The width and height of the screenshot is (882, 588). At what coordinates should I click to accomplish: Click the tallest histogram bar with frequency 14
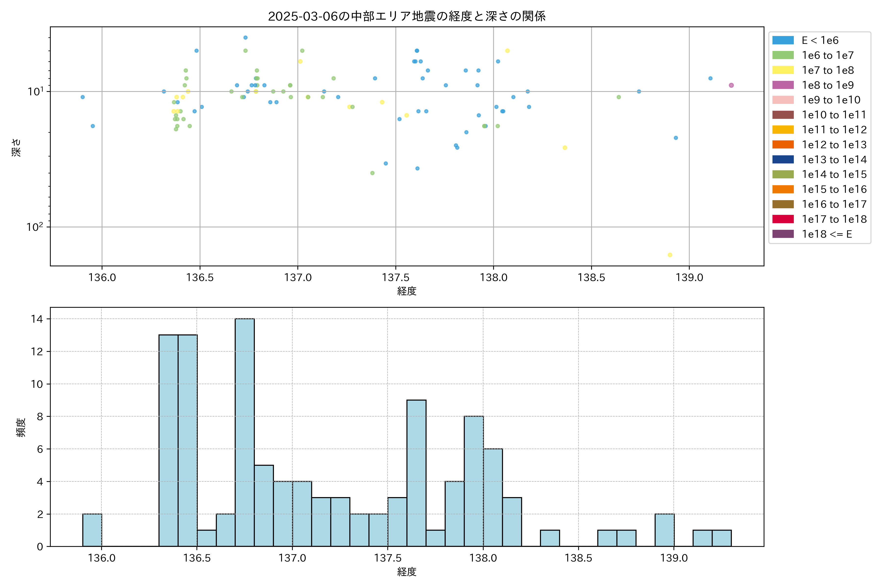pyautogui.click(x=245, y=432)
